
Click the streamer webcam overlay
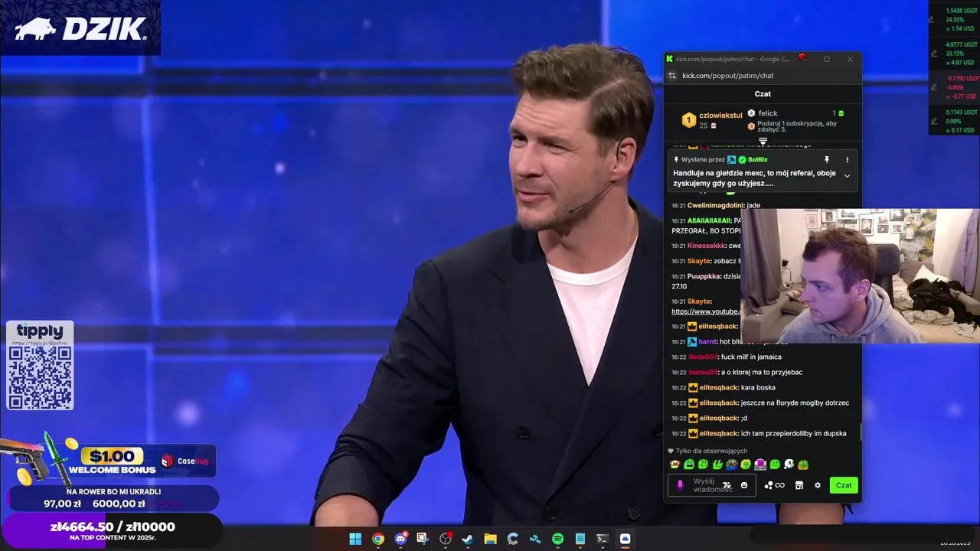pyautogui.click(x=860, y=275)
